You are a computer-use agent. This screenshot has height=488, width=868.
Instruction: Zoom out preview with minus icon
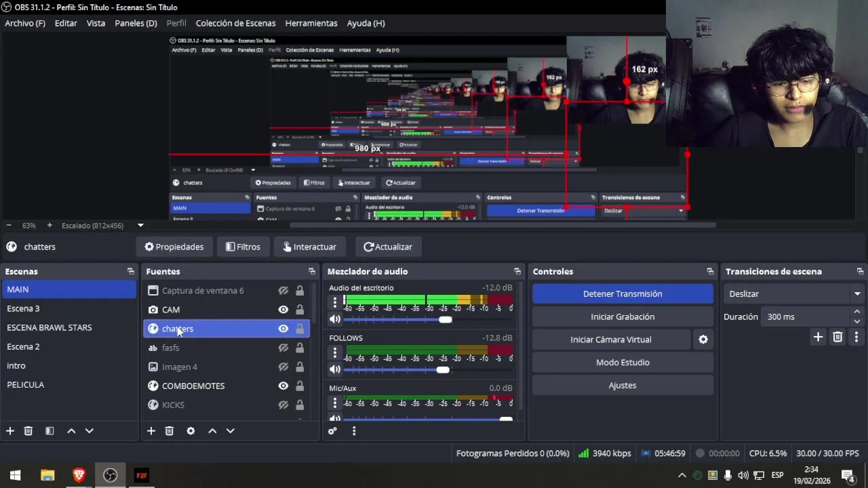(x=9, y=225)
